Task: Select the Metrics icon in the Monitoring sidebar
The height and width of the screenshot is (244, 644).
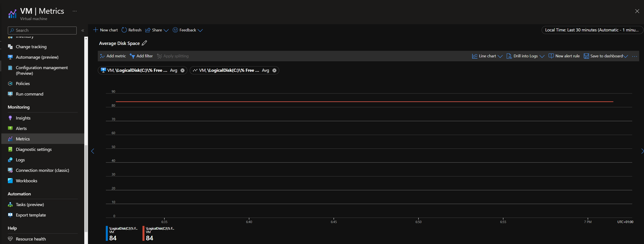Action: tap(10, 139)
